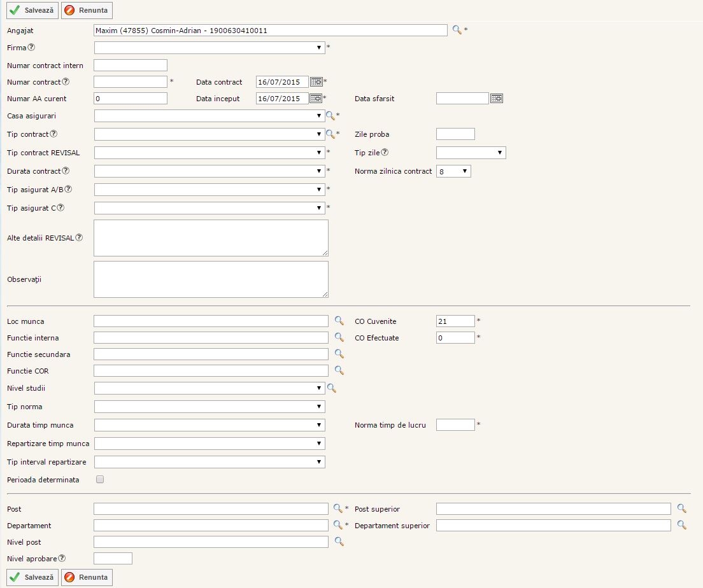This screenshot has width=703, height=588.
Task: Expand the Tip norma dropdown
Action: [x=209, y=407]
